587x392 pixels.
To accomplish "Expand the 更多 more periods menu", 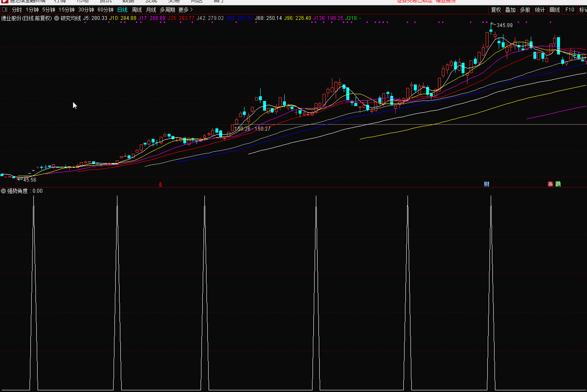I will 185,10.
